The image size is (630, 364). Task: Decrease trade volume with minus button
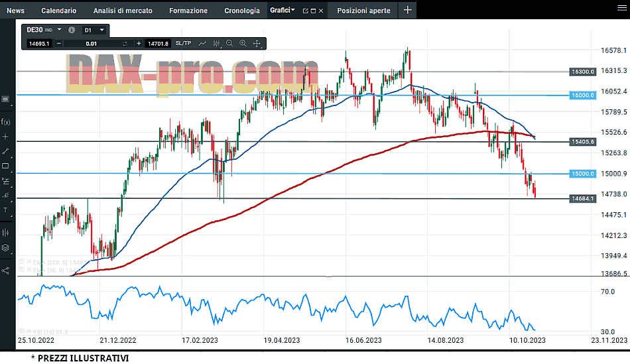(58, 43)
